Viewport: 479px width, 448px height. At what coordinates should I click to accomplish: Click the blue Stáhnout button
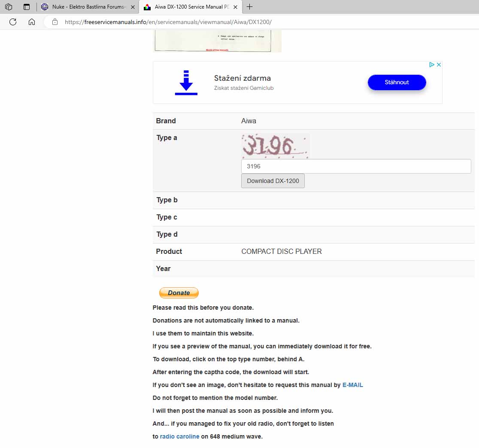[x=397, y=82]
